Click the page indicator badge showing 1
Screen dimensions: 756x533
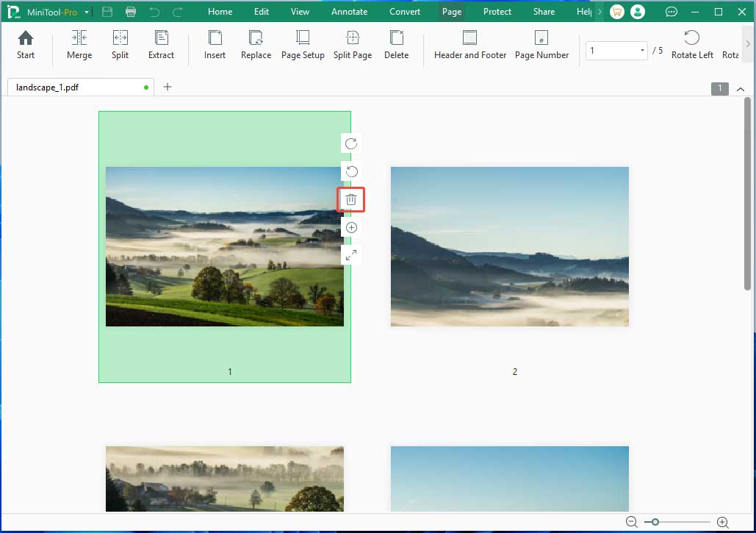click(x=719, y=88)
